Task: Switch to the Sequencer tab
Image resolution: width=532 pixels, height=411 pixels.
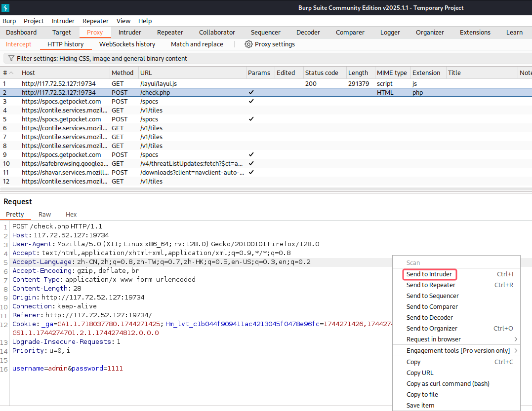Action: click(266, 33)
